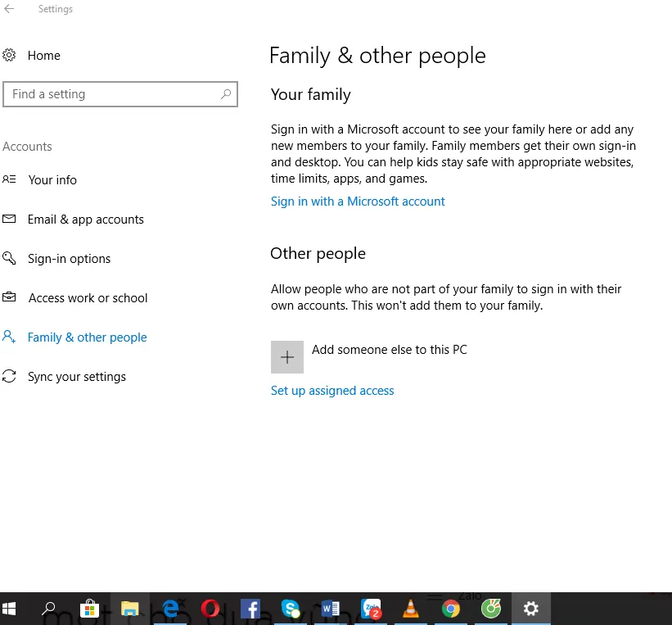Click the magnifier icon in search box

point(226,94)
